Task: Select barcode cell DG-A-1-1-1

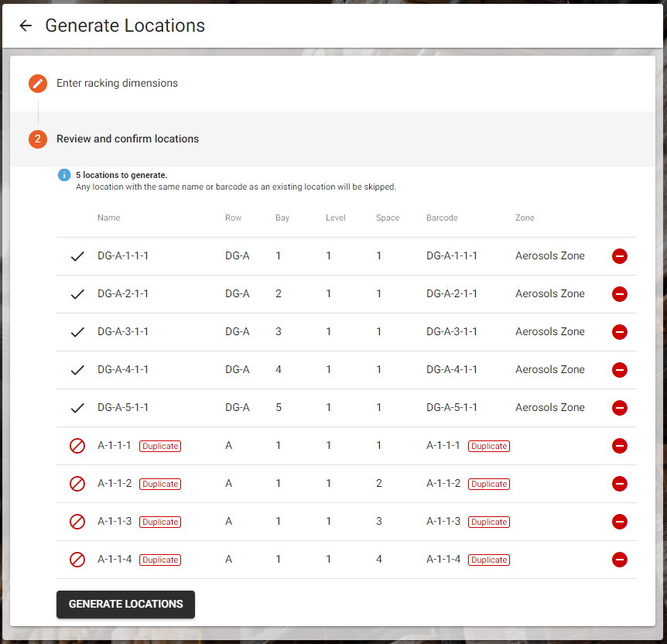Action: click(452, 255)
